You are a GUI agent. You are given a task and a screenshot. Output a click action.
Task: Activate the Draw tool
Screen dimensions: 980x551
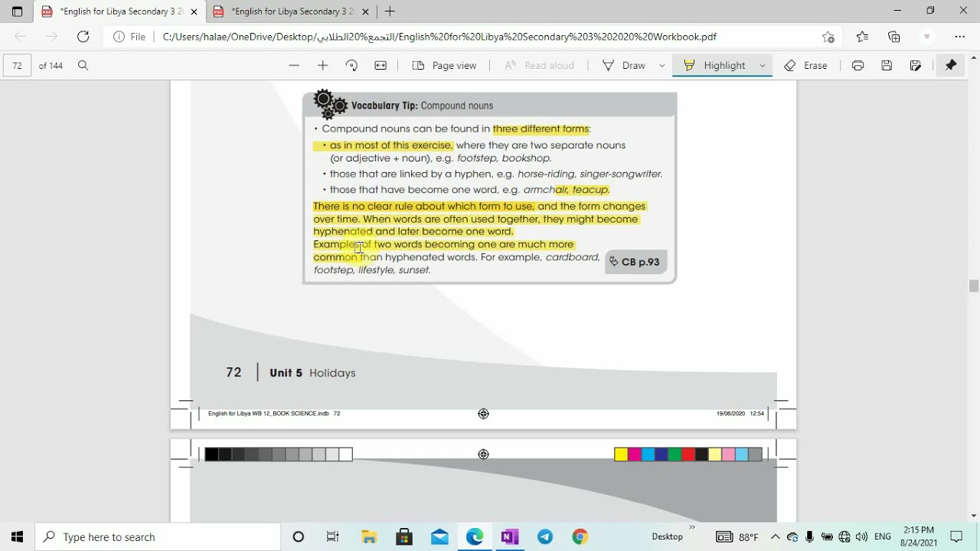625,66
